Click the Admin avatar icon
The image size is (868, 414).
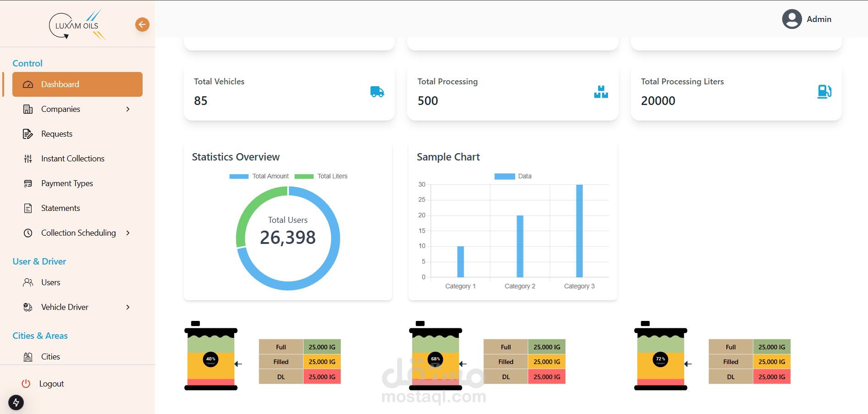point(792,19)
